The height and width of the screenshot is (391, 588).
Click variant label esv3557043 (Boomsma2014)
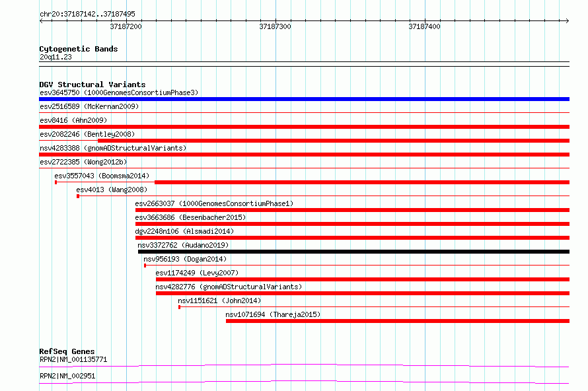click(102, 176)
